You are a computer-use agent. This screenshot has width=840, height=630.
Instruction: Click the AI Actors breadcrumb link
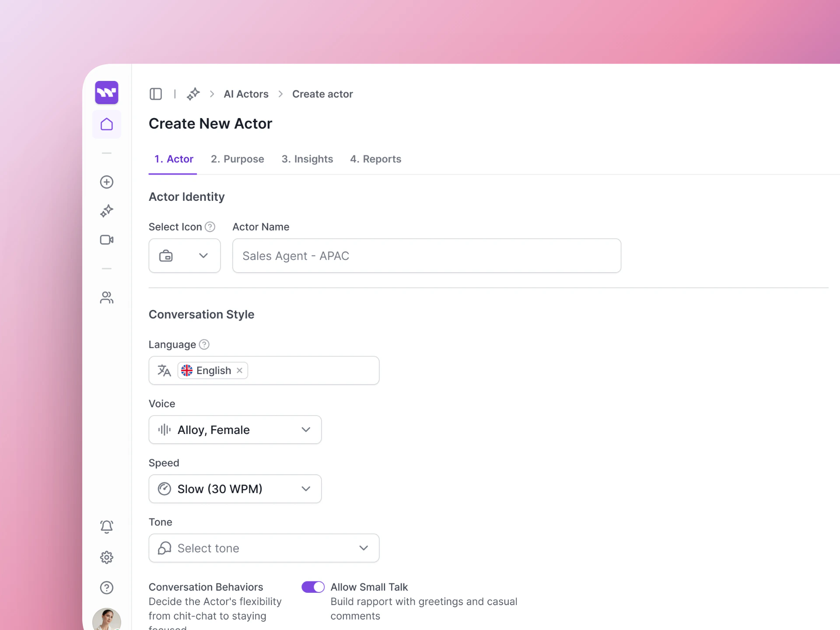(246, 94)
